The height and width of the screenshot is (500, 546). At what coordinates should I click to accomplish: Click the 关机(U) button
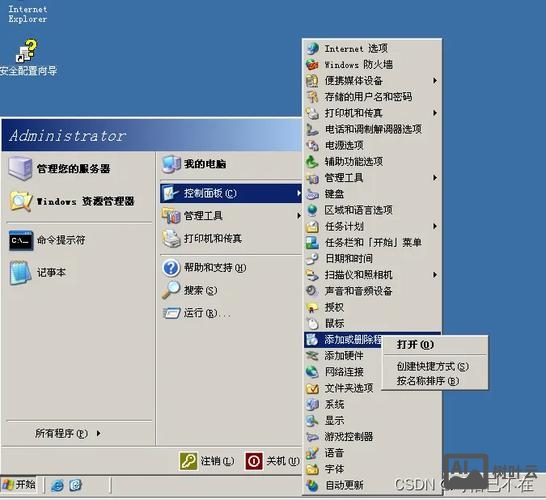273,461
